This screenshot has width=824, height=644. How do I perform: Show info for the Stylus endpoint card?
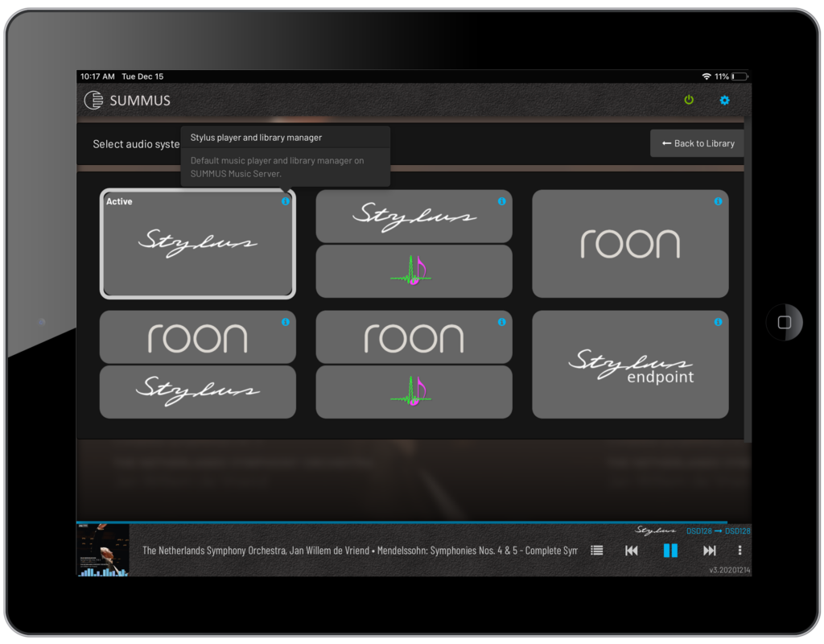(718, 322)
